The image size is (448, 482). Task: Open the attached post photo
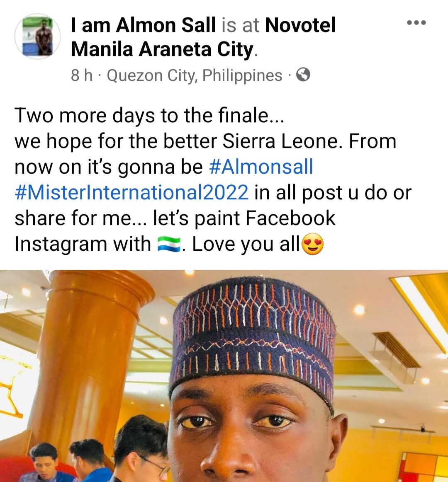224,375
